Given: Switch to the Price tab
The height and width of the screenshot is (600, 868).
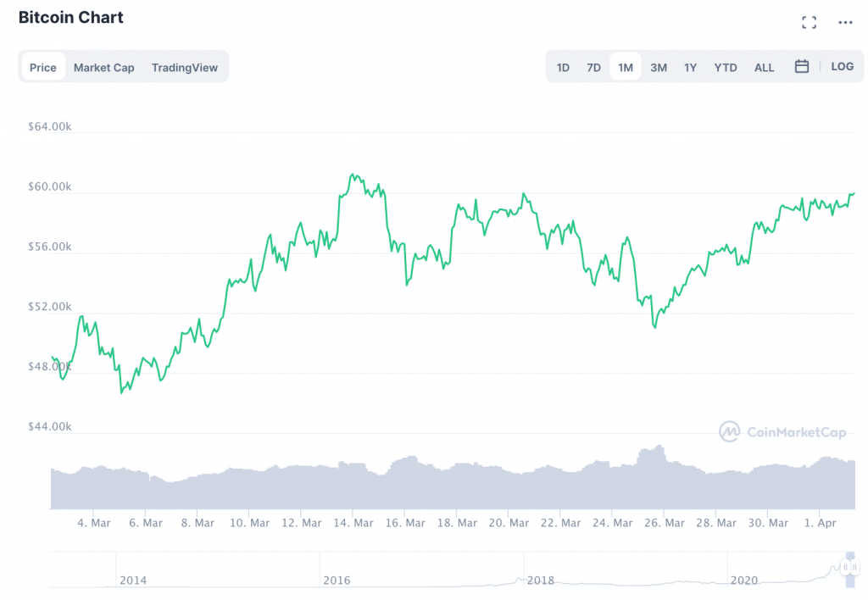Looking at the screenshot, I should (43, 67).
